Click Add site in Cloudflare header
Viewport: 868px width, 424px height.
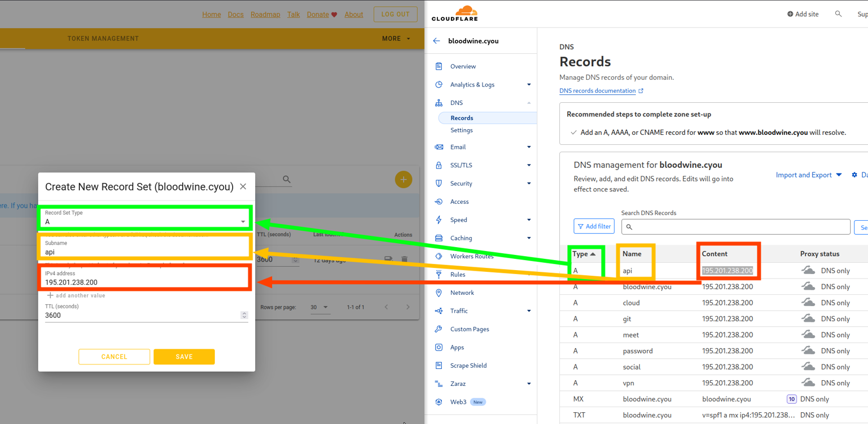(803, 14)
